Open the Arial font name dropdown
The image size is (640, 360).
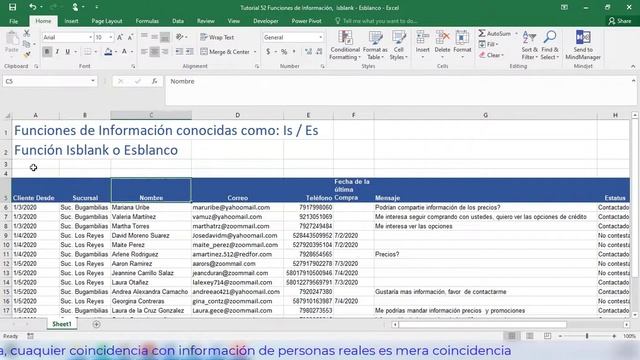click(x=90, y=37)
